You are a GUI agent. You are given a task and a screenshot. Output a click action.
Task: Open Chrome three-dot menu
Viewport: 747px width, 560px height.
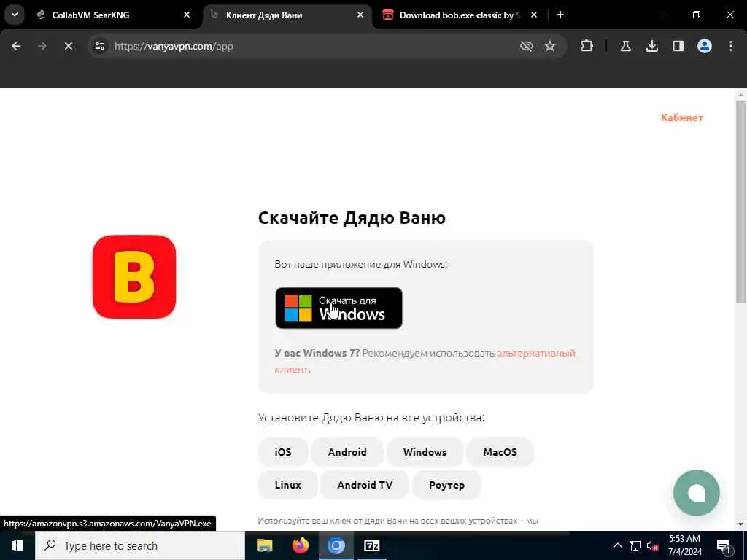tap(730, 46)
